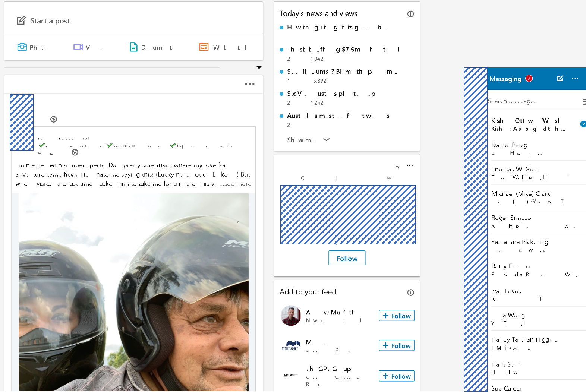Screen dimensions: 586x392
Task: Open the motorcycle helmets photo
Action: [x=133, y=292]
